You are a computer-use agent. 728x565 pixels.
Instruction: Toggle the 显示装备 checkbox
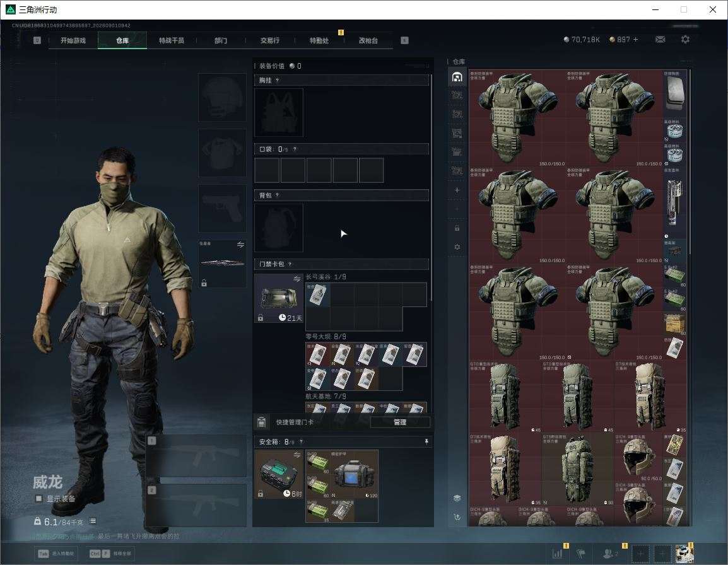click(39, 498)
